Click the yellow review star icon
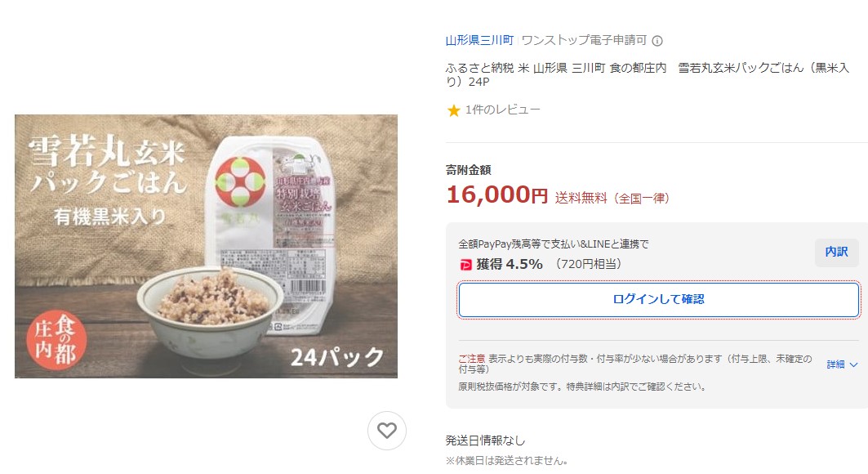Image resolution: width=868 pixels, height=474 pixels. point(453,110)
